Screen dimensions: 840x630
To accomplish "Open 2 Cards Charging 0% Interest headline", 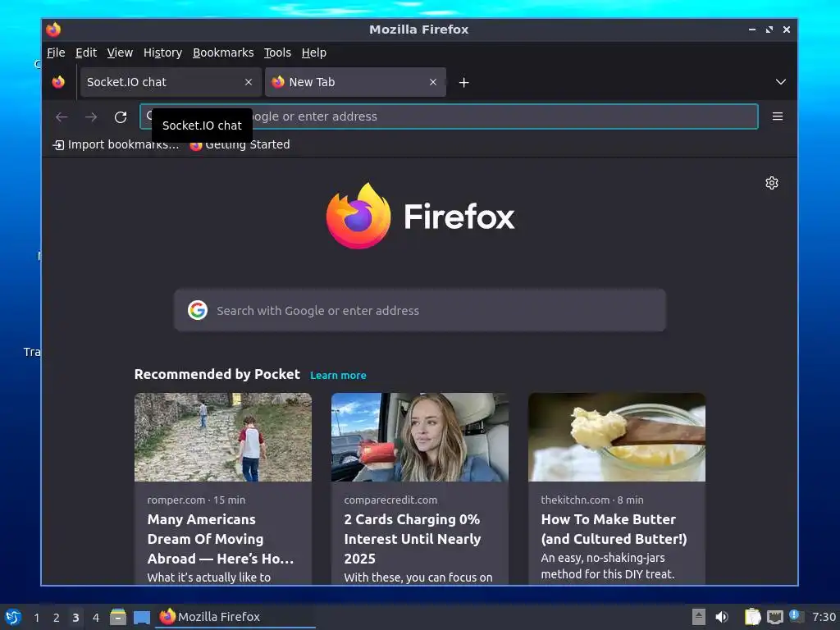I will click(x=412, y=539).
